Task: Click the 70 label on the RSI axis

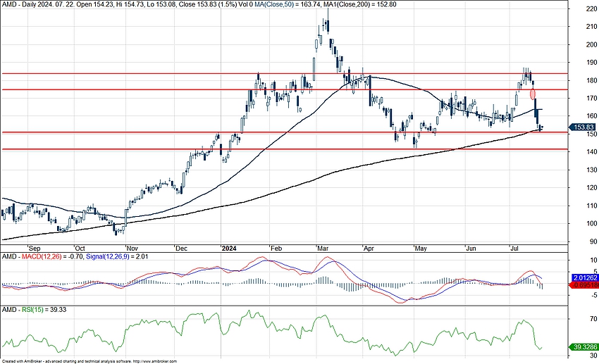Action: click(593, 319)
